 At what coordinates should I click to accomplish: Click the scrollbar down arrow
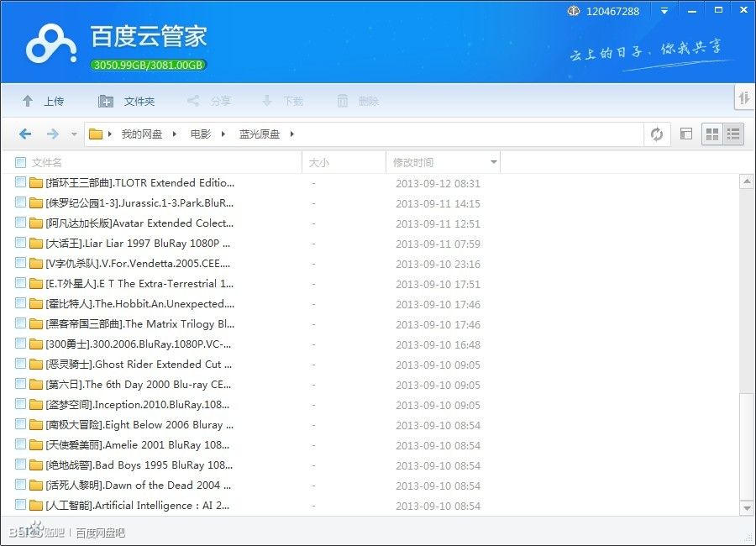tap(746, 508)
